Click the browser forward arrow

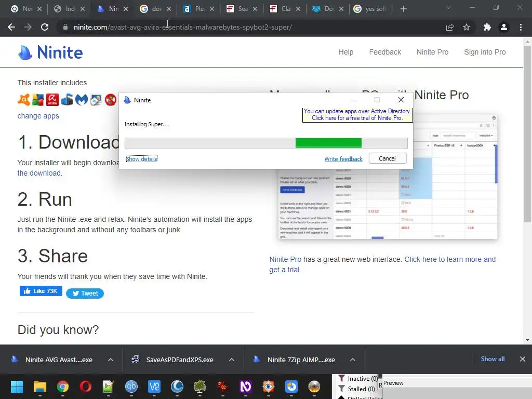click(x=28, y=27)
